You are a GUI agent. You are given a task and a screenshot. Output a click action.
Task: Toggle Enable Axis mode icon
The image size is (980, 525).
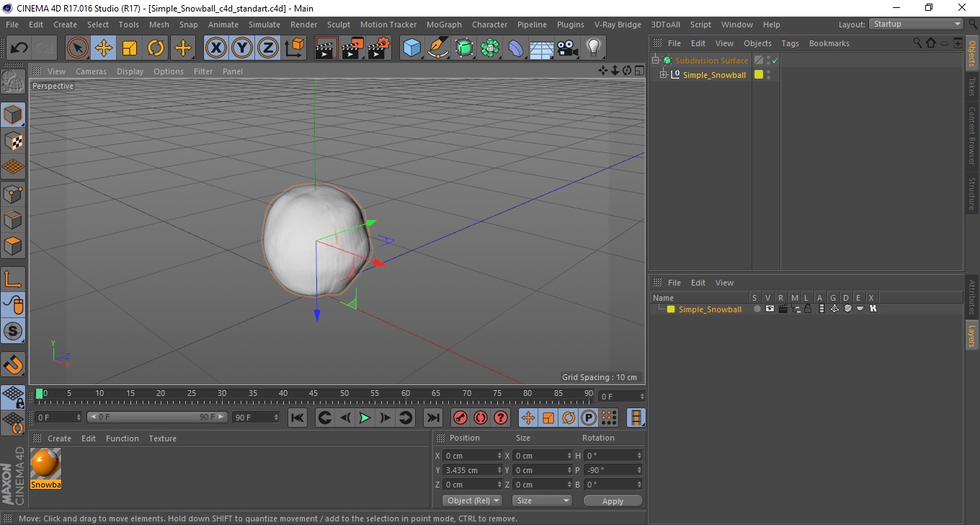pyautogui.click(x=13, y=278)
